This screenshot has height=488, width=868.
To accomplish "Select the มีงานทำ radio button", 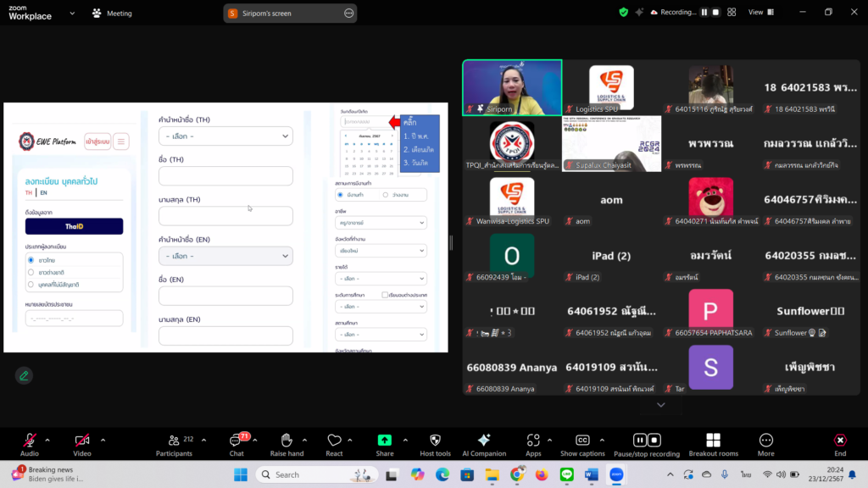I will [341, 195].
